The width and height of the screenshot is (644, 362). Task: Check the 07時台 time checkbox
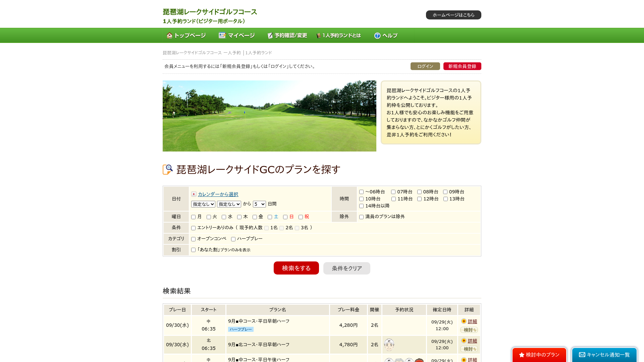click(393, 192)
